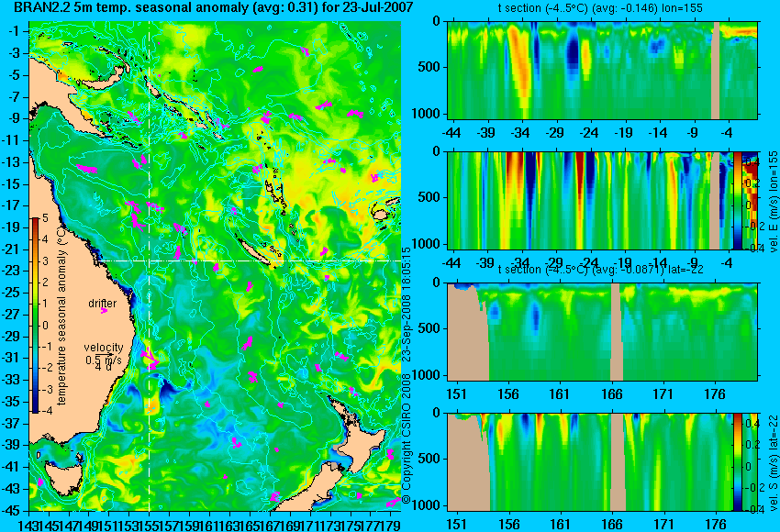Click the temperature seasonal anomaly color bar
The image size is (780, 532).
pyautogui.click(x=36, y=315)
